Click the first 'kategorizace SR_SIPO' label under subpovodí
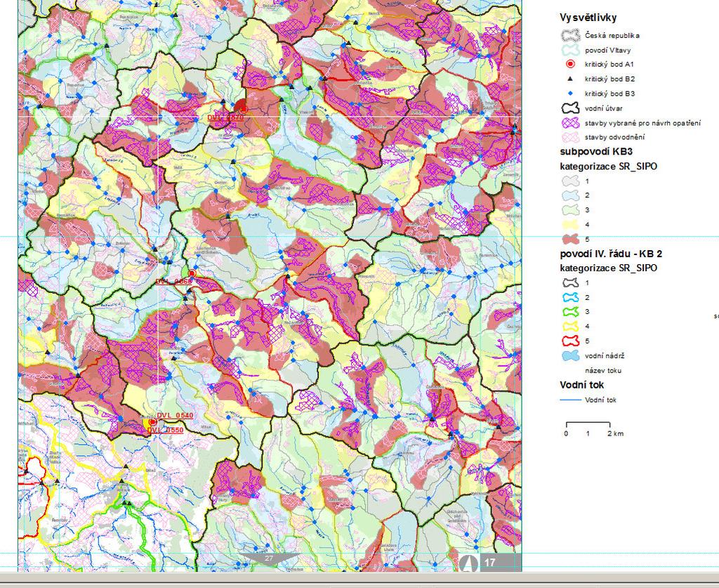Viewport: 719px width, 588px height. pos(608,166)
